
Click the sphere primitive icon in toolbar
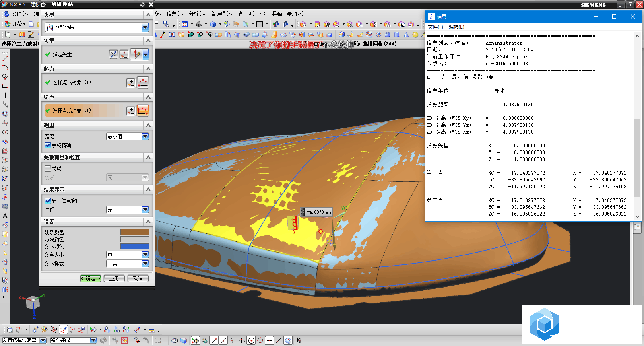click(415, 35)
